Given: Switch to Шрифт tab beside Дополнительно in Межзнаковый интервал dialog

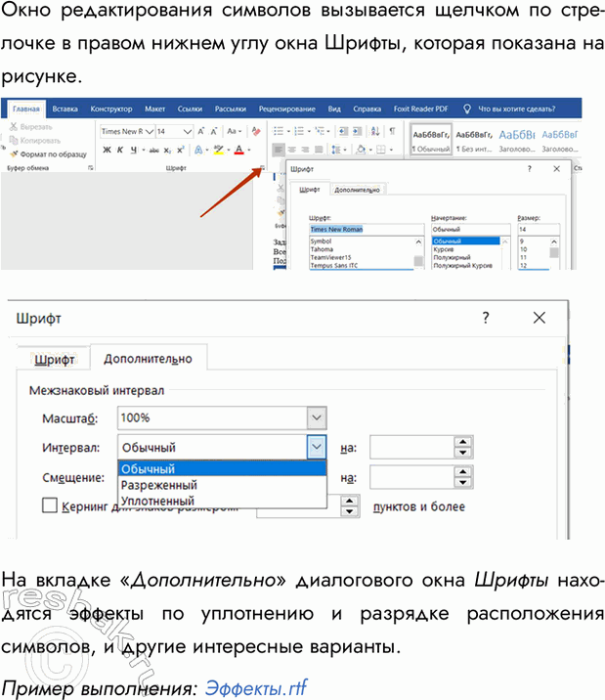Looking at the screenshot, I should (x=55, y=360).
